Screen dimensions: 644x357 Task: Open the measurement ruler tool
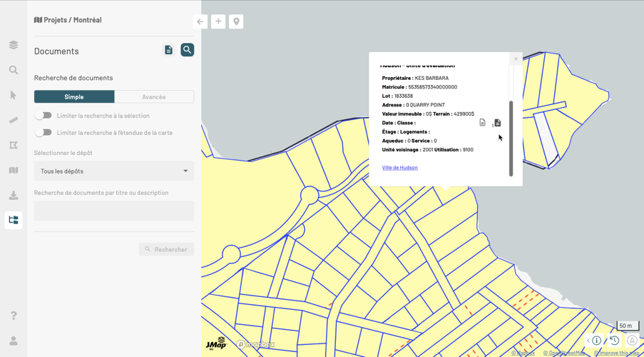coord(14,120)
